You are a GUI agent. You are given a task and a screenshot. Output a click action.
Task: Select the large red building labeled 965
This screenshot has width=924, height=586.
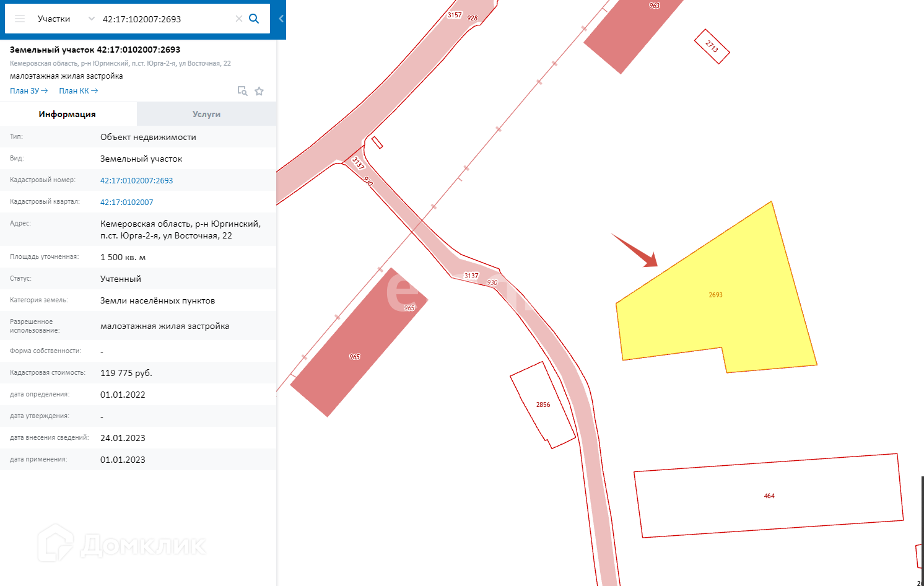coord(359,343)
